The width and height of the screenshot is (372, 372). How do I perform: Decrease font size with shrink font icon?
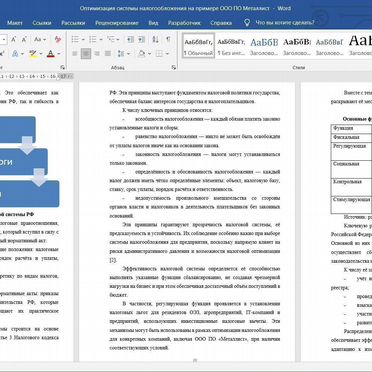[24, 39]
